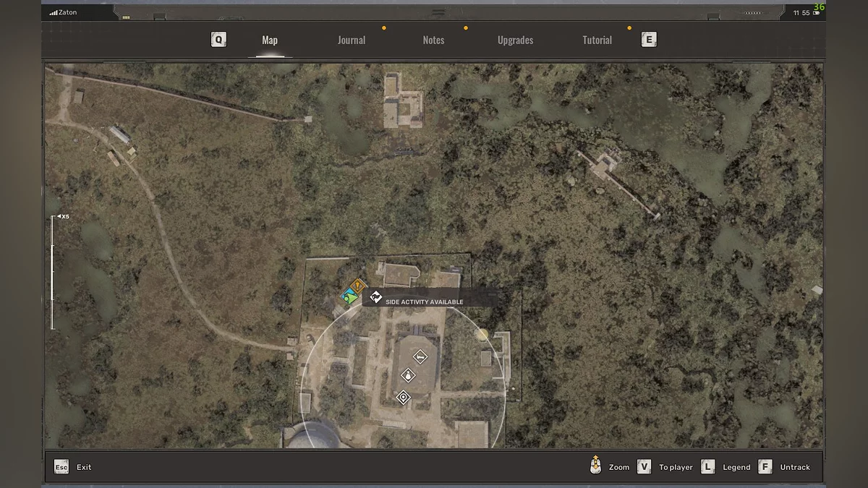
Task: Click the Journal tab notification dot
Action: tap(384, 28)
